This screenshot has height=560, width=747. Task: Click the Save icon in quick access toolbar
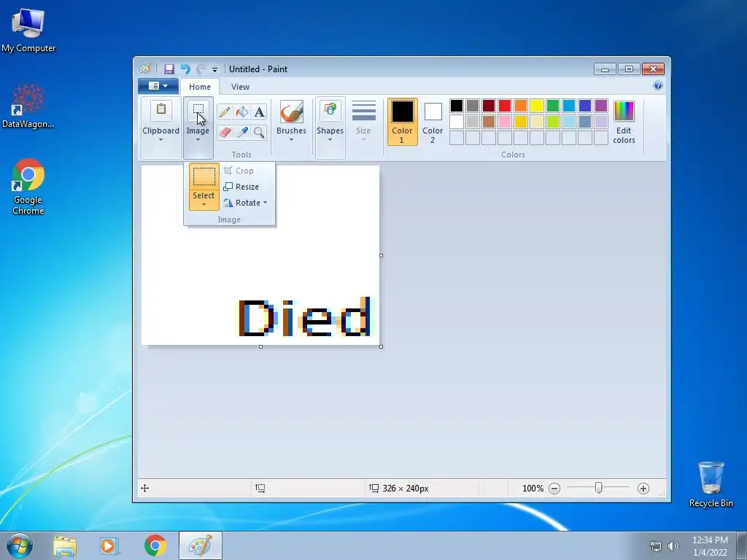pos(169,69)
